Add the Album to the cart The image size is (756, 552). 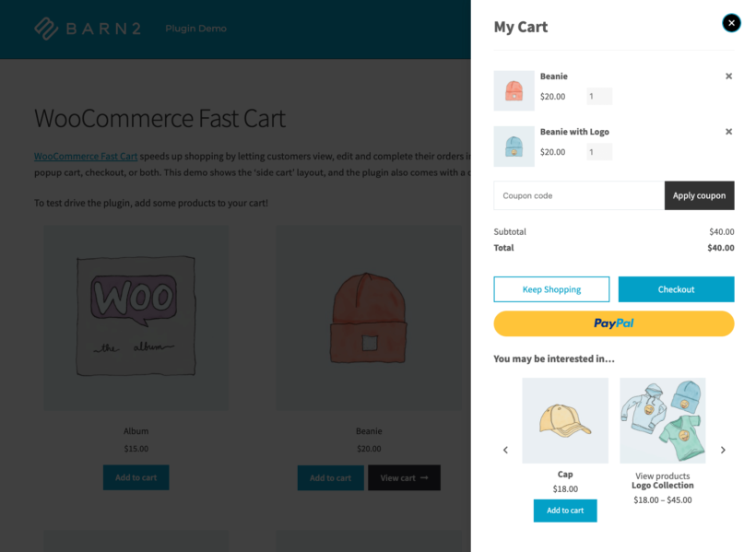pos(136,477)
